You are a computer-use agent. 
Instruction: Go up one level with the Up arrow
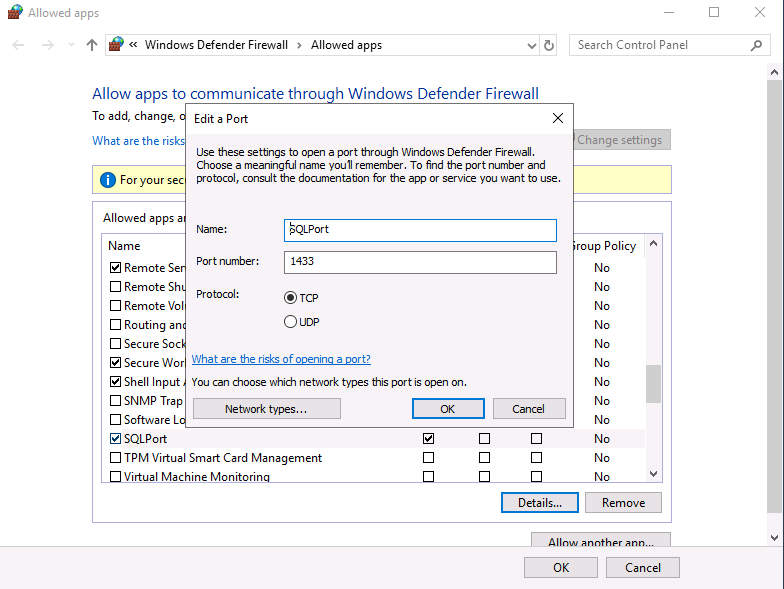(92, 46)
